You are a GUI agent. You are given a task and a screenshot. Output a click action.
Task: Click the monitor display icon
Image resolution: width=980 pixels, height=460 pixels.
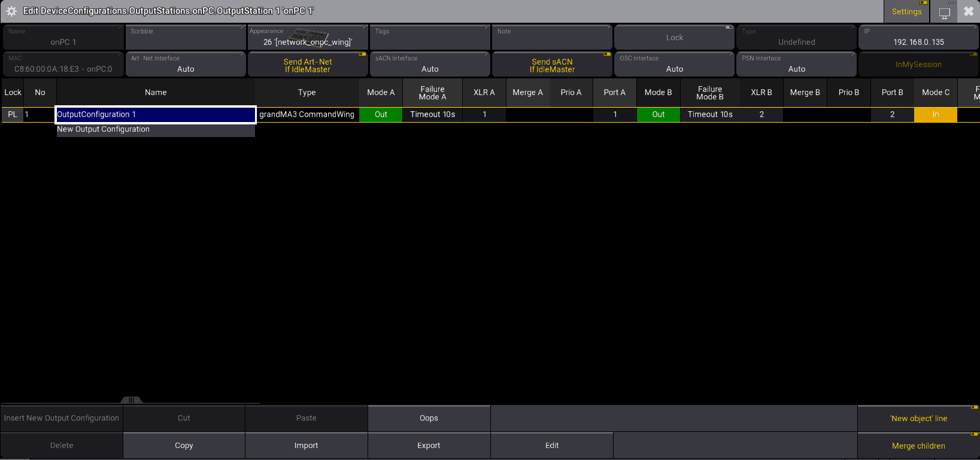click(x=945, y=12)
